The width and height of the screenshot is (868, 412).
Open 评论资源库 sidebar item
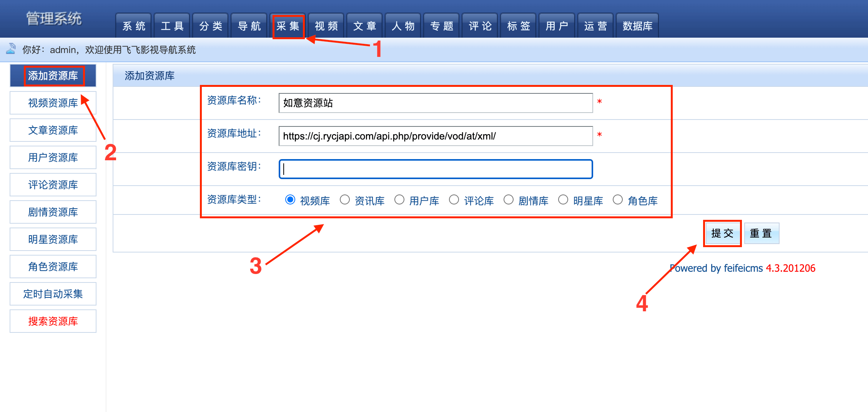[x=53, y=185]
